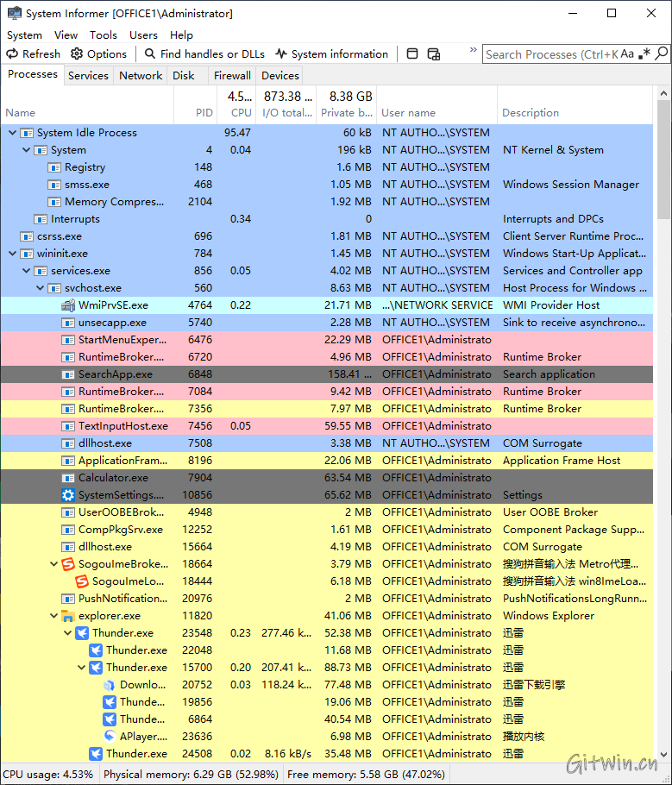
Task: Click the Registry process icon
Action: pyautogui.click(x=54, y=167)
